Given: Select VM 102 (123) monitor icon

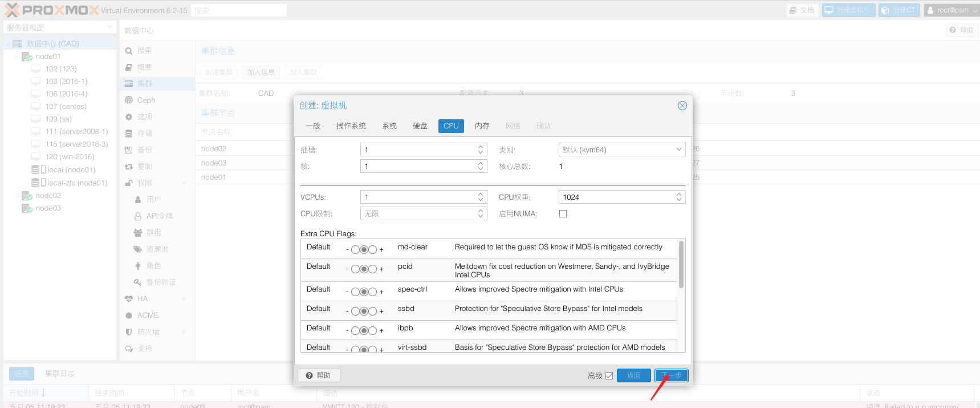Looking at the screenshot, I should (x=36, y=69).
